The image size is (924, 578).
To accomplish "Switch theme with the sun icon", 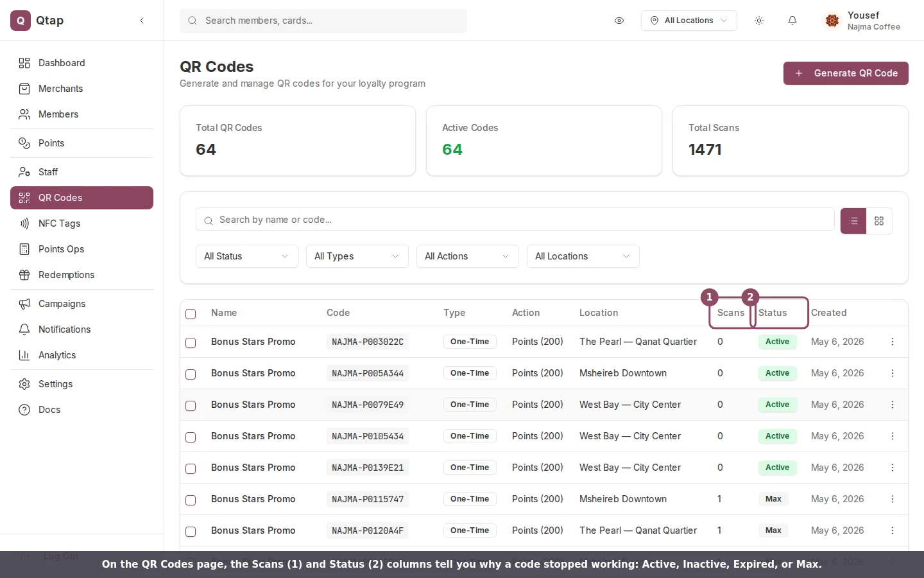I will [759, 21].
